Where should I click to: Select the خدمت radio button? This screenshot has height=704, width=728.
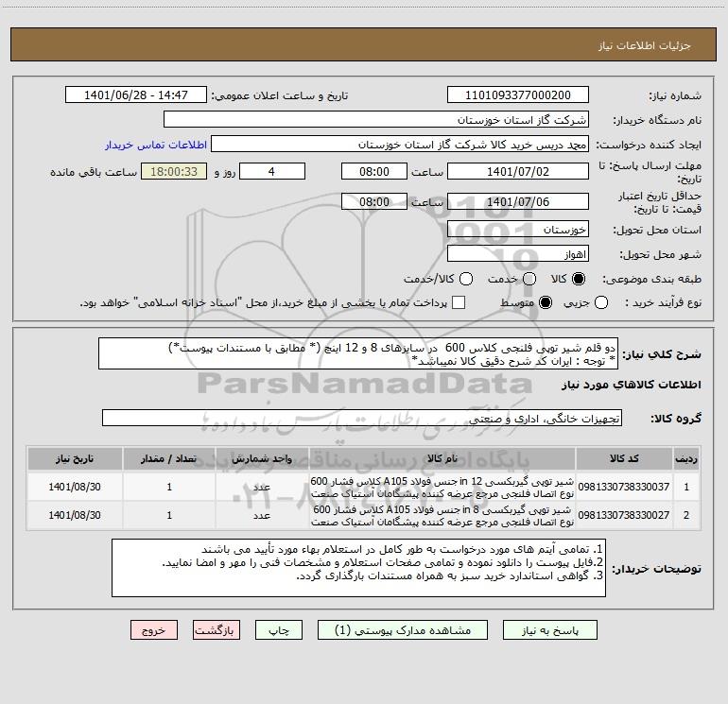pyautogui.click(x=529, y=279)
